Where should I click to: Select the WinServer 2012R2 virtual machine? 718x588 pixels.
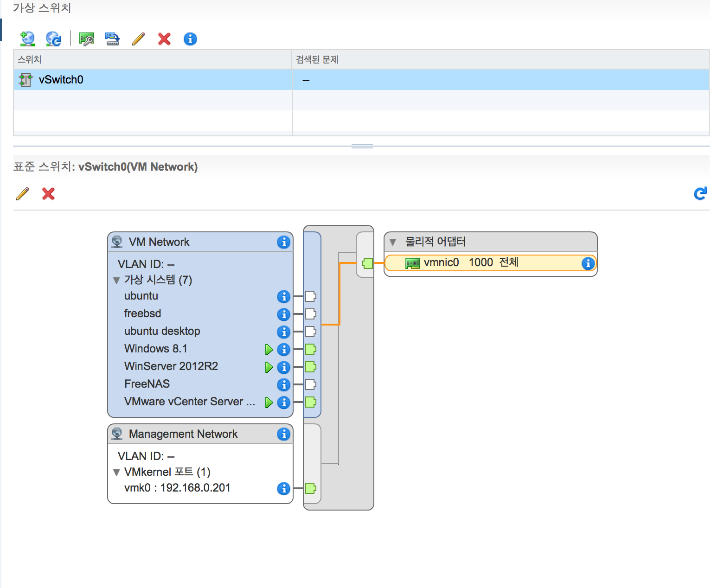(171, 366)
